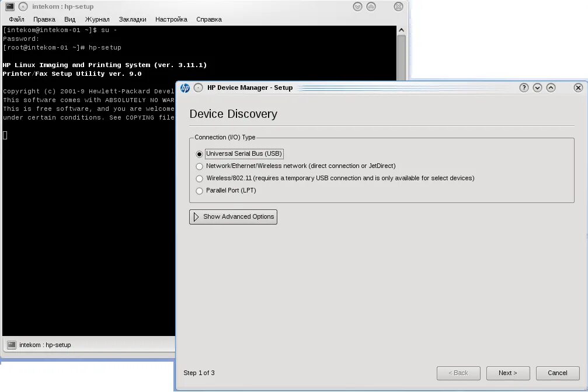Image resolution: width=588 pixels, height=392 pixels.
Task: Click the help question mark button in HP dialog
Action: 524,87
